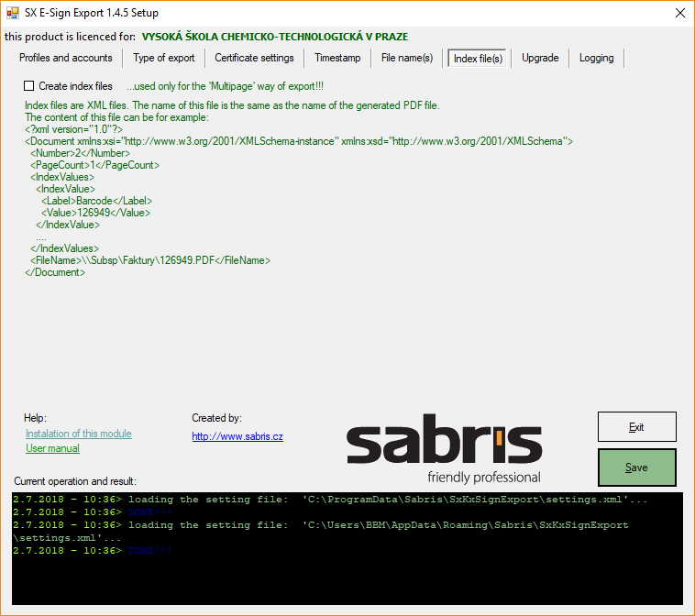The image size is (695, 616).
Task: Select the Index file(s) tab
Action: (478, 59)
